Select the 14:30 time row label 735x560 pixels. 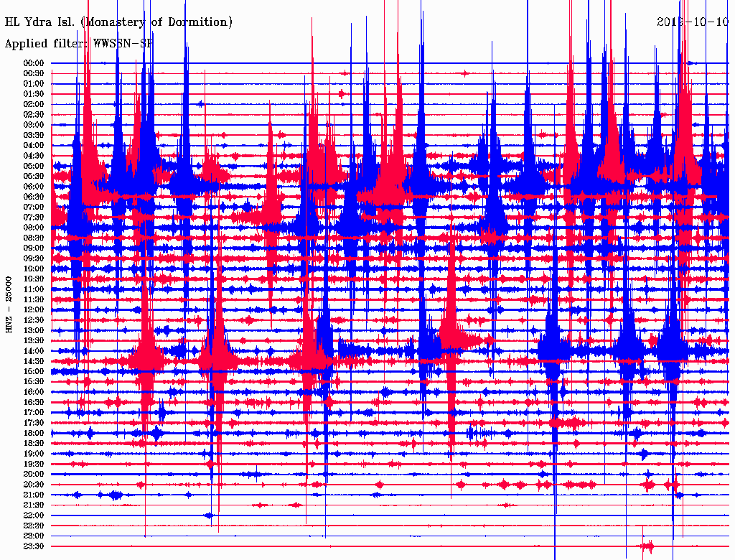click(34, 361)
